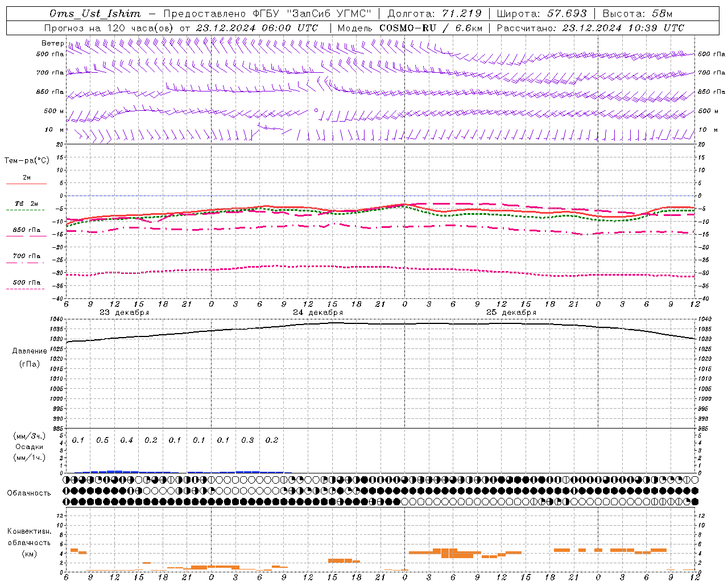
Task: Click the latitude value Широта: 57.693
Action: (541, 14)
